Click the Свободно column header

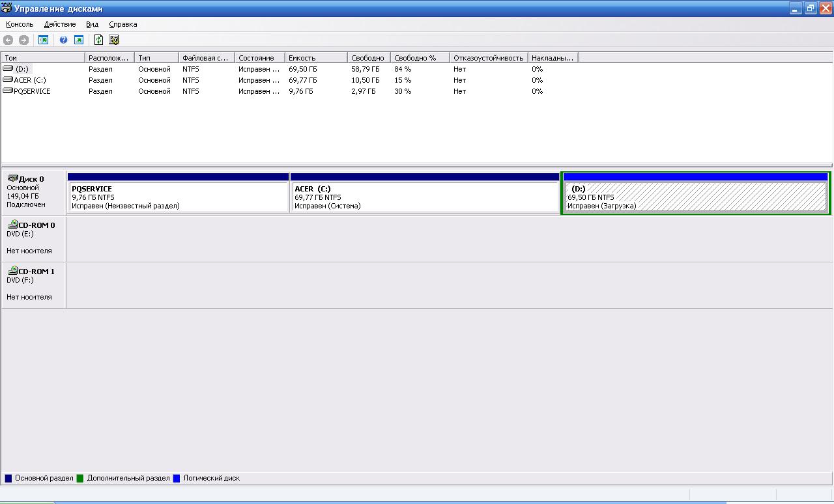click(x=369, y=58)
